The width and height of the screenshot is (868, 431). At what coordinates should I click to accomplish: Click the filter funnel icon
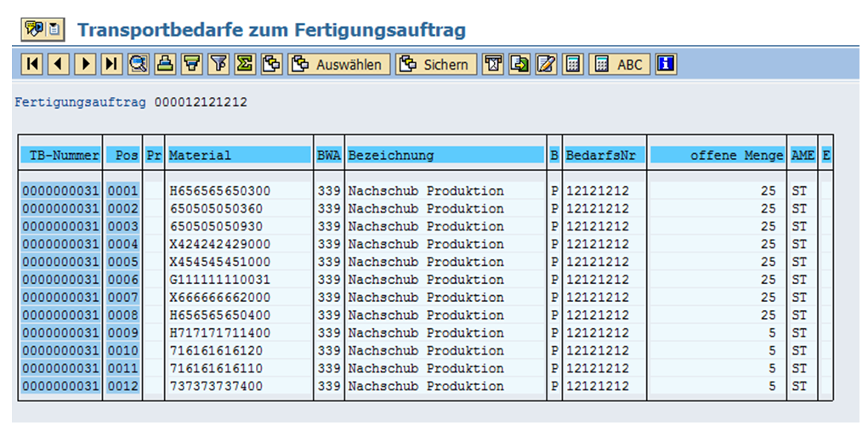click(218, 65)
